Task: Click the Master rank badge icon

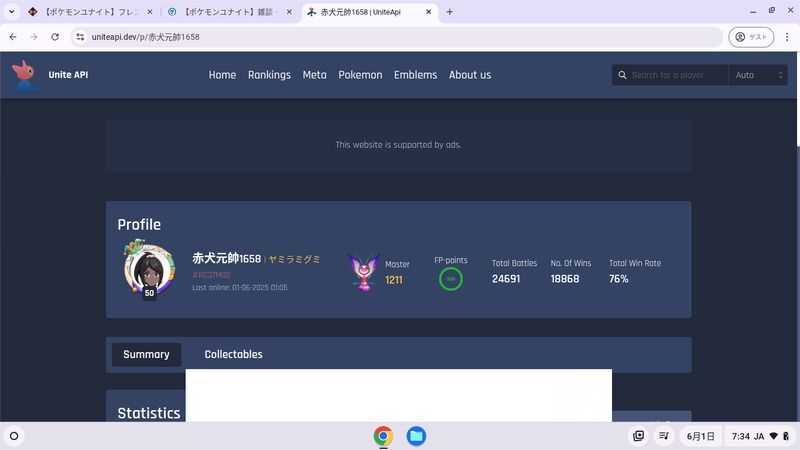Action: point(364,273)
